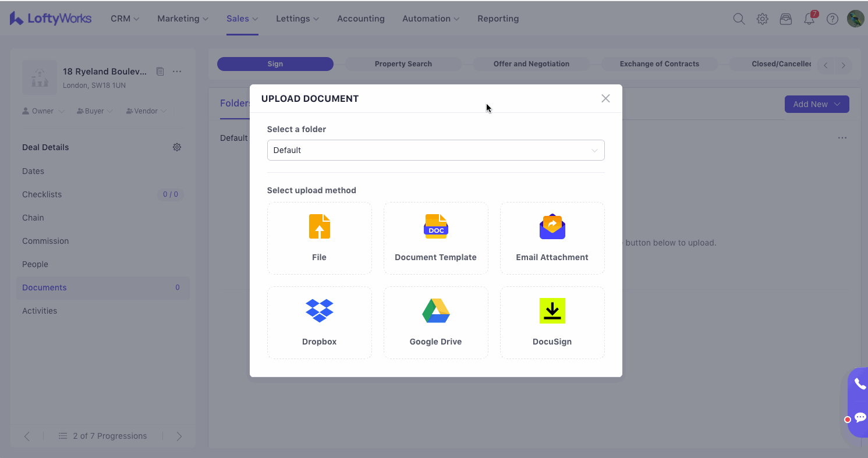The height and width of the screenshot is (458, 868).
Task: Go to next progression arrow
Action: point(179,436)
